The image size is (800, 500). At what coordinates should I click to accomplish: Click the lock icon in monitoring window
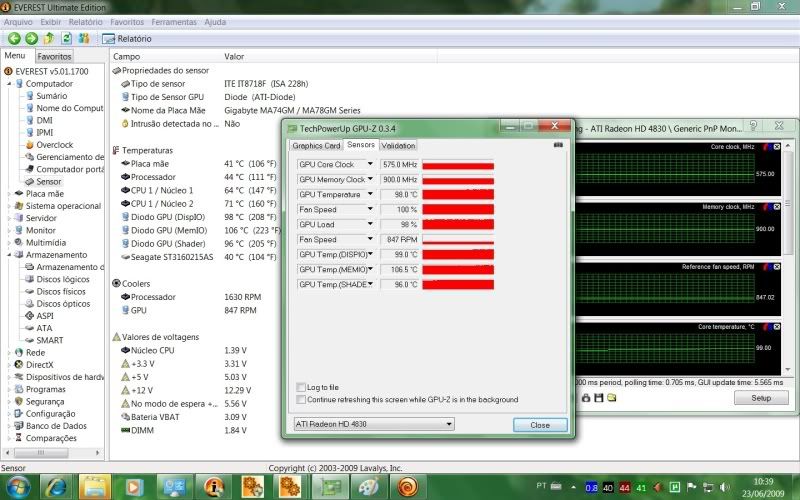coord(586,397)
